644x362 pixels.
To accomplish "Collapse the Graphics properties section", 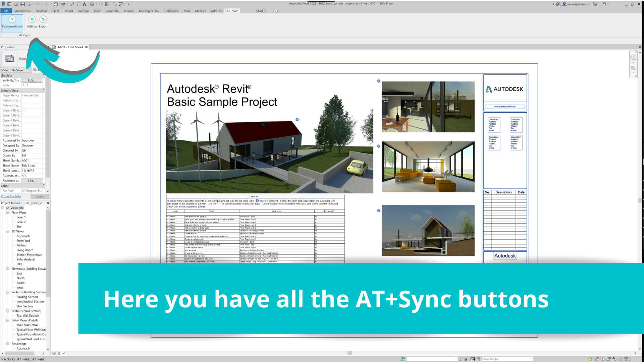I will (44, 75).
